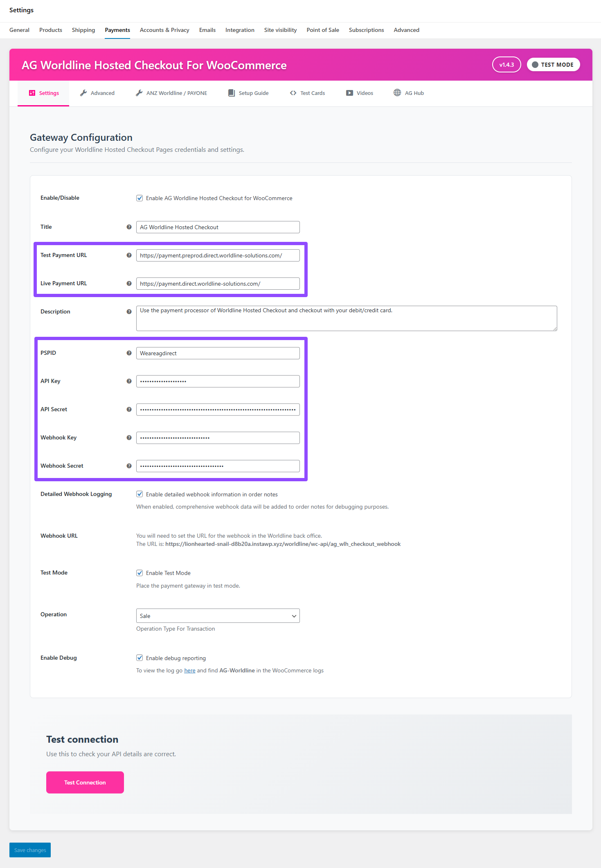The height and width of the screenshot is (868, 601).
Task: Uncheck Enable AG Worldline Hosted Checkout checkbox
Action: 140,198
